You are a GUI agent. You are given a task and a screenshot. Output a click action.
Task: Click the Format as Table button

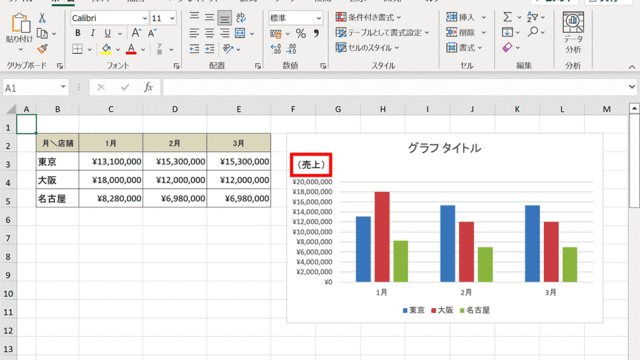click(x=382, y=32)
